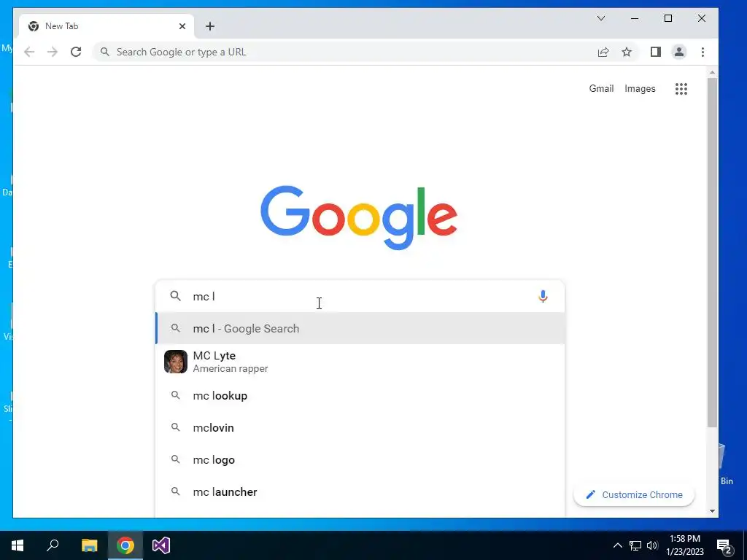Viewport: 747px width, 560px height.
Task: Start voice search with the microphone
Action: click(543, 296)
